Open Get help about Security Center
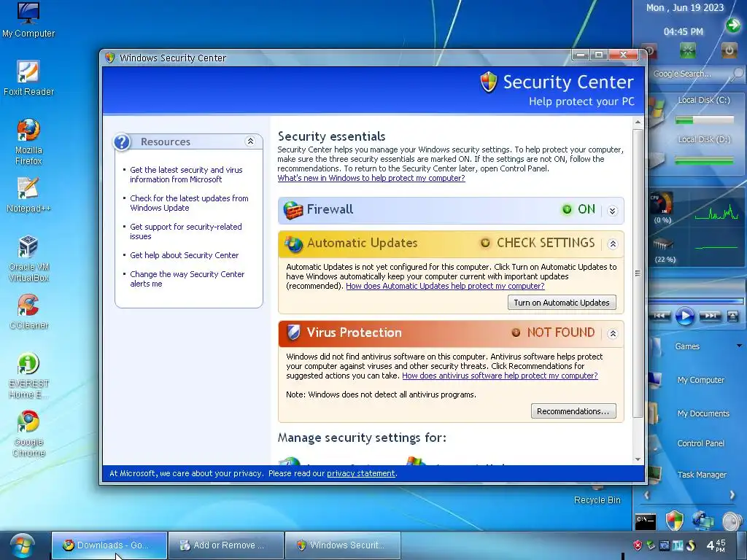The height and width of the screenshot is (560, 747). 184,255
